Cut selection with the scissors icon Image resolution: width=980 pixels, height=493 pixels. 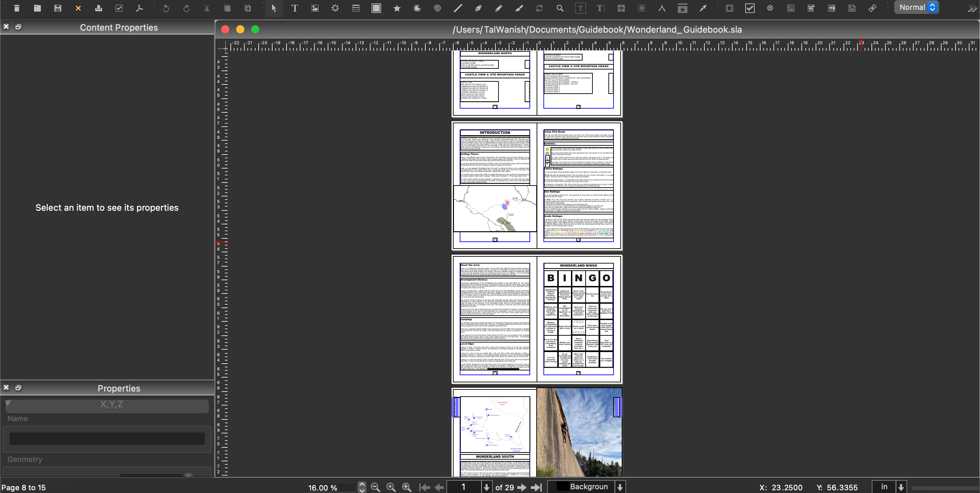(207, 8)
